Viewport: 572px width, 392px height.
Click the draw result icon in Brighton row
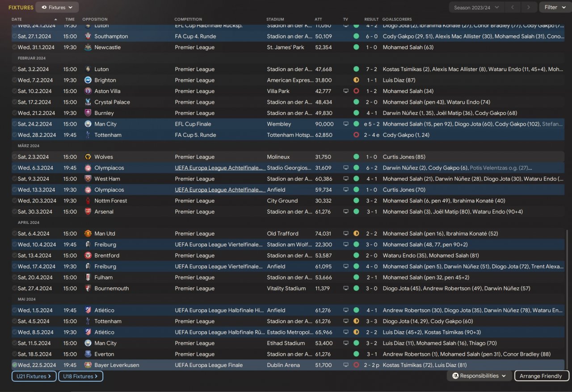356,80
